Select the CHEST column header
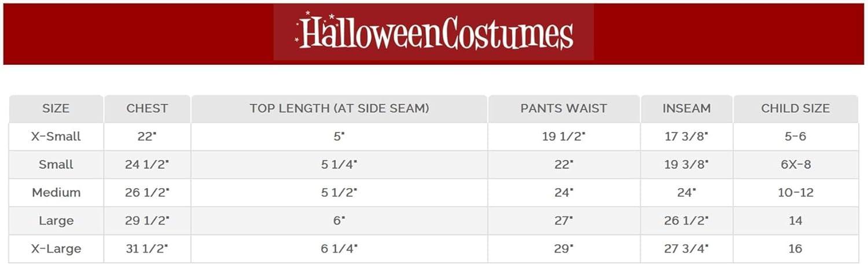This screenshot has height=265, width=868. click(x=147, y=108)
